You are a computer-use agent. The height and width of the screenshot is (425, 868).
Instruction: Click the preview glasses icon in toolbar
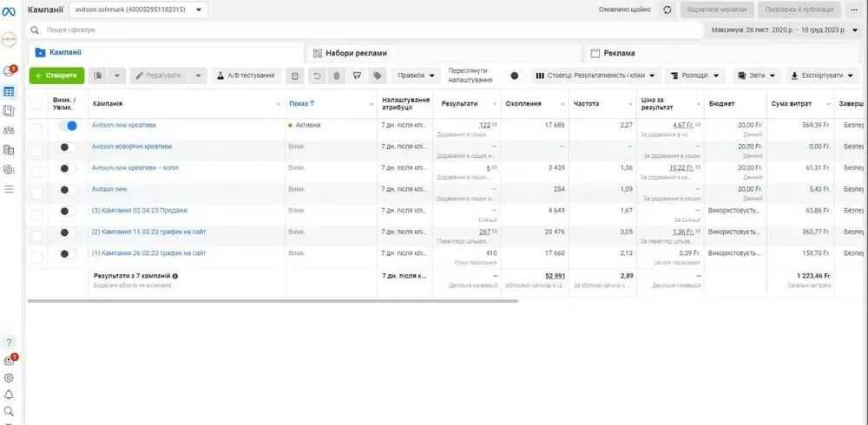tap(357, 75)
